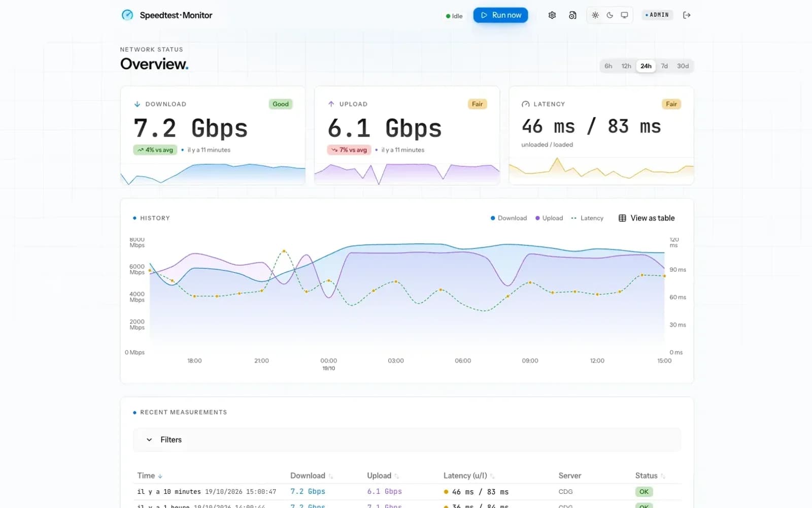Viewport: 812px width, 508px height.
Task: Select the 6h time range
Action: (x=608, y=66)
